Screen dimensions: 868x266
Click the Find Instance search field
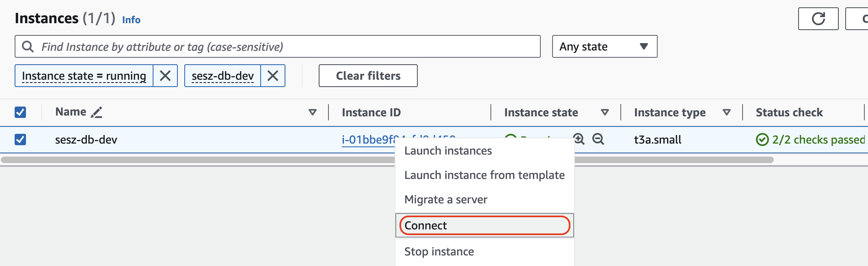coord(284,47)
